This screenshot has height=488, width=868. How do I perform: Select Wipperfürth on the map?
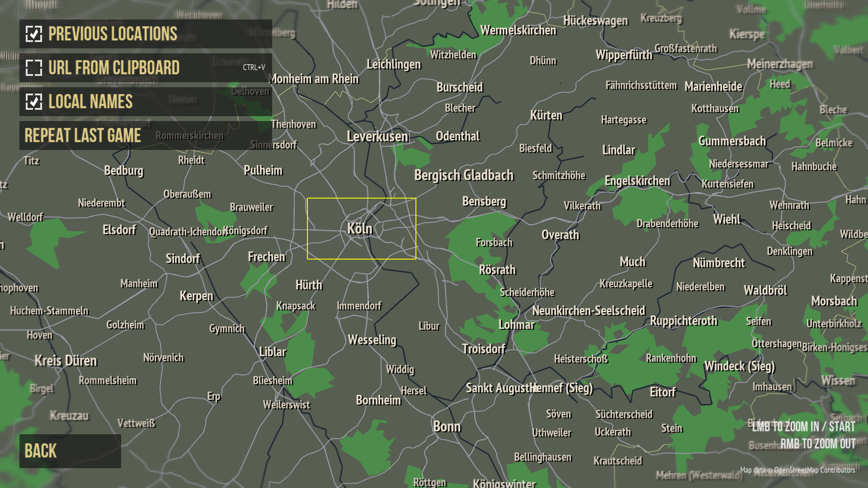624,55
